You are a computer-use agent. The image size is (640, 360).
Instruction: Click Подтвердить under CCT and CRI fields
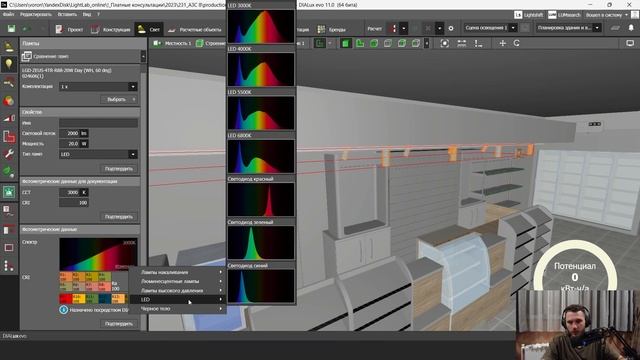(x=119, y=217)
